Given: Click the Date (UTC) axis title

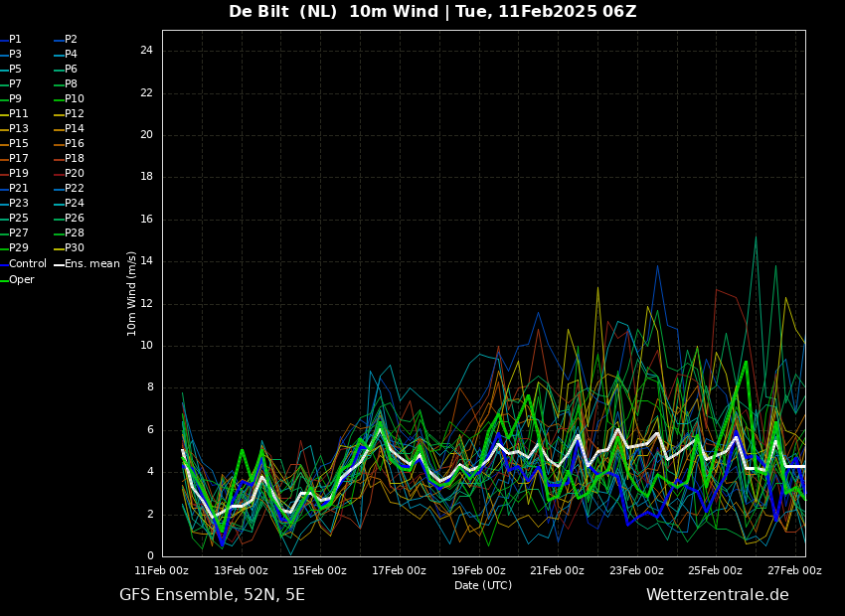Looking at the screenshot, I should pyautogui.click(x=483, y=585).
